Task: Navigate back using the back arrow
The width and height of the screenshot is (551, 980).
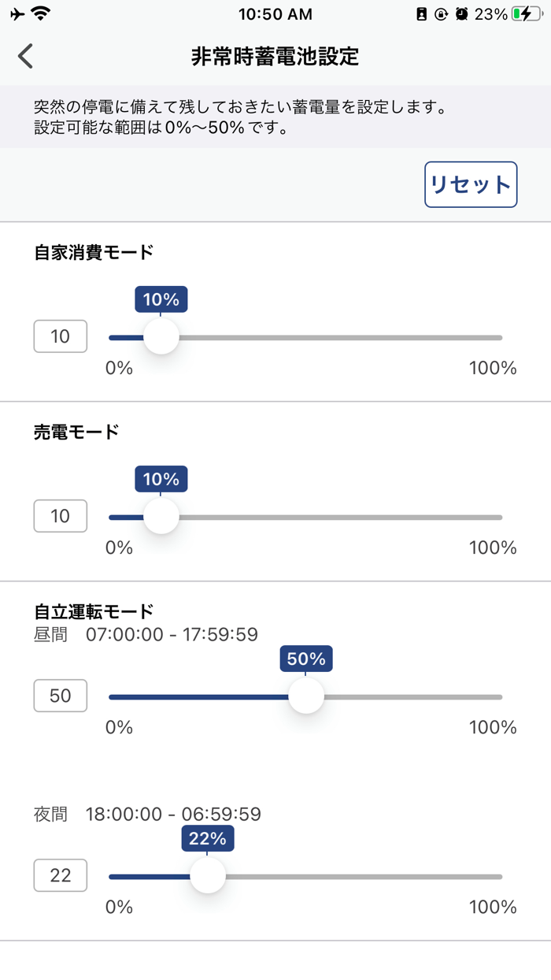Action: click(x=24, y=56)
